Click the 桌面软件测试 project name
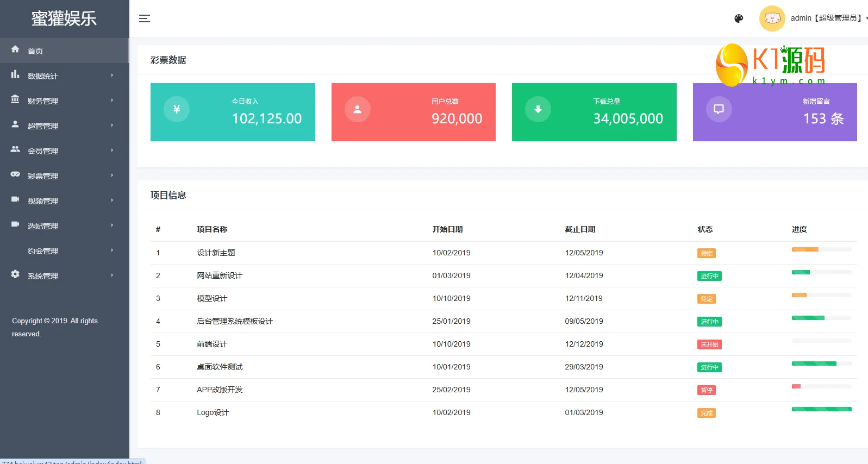 [x=220, y=367]
